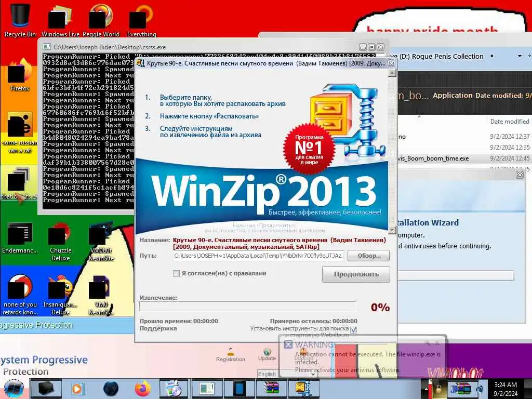Click the 0% extraction percentage text
Screen dimensions: 532x399
(380, 308)
